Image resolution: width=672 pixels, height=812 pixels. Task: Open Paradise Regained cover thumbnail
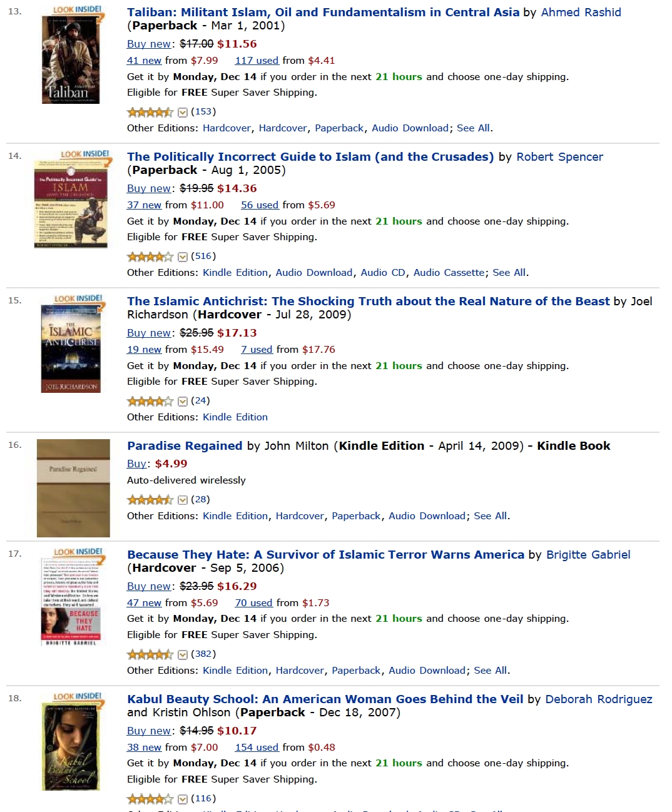pos(73,488)
